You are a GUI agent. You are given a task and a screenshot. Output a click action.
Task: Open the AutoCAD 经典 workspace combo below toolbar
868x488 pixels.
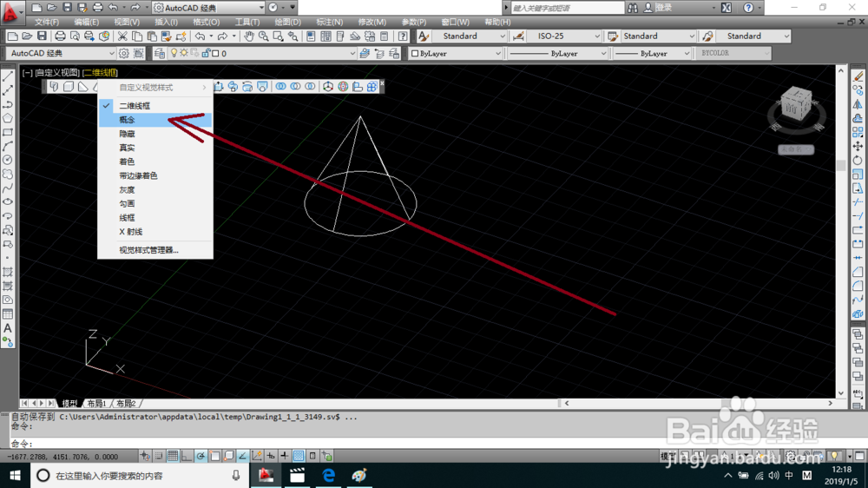point(61,53)
